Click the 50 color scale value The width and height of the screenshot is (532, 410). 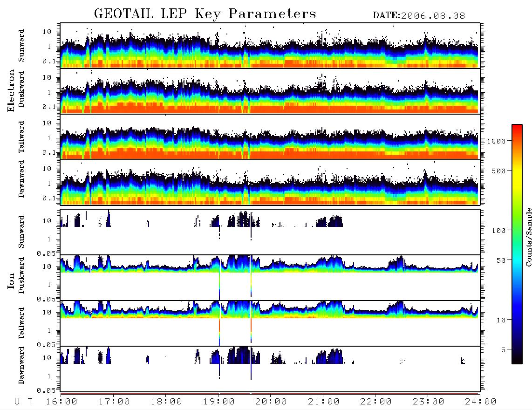click(501, 260)
